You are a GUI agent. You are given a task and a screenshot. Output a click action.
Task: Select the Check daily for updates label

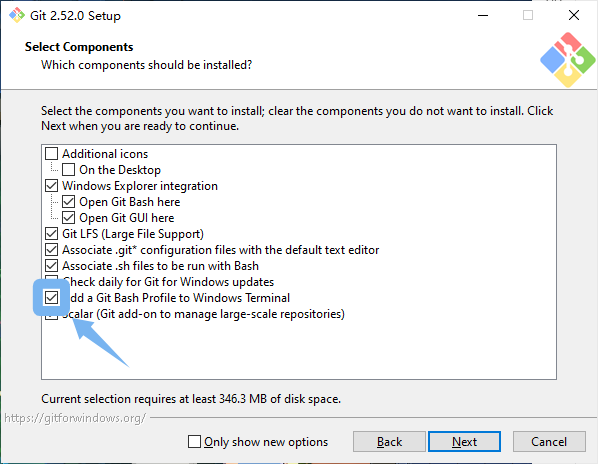click(168, 282)
